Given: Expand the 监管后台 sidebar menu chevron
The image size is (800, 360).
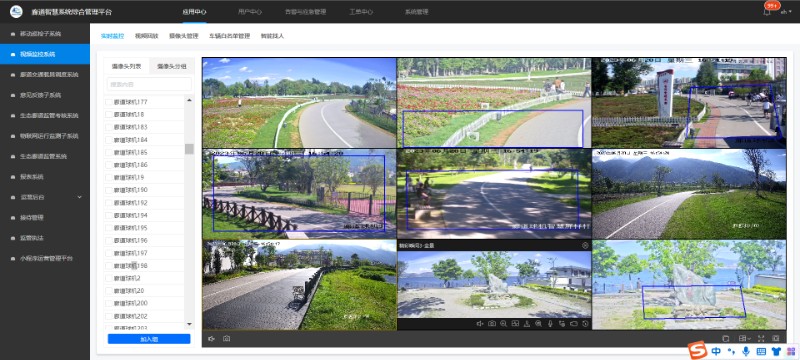Looking at the screenshot, I should coord(80,197).
